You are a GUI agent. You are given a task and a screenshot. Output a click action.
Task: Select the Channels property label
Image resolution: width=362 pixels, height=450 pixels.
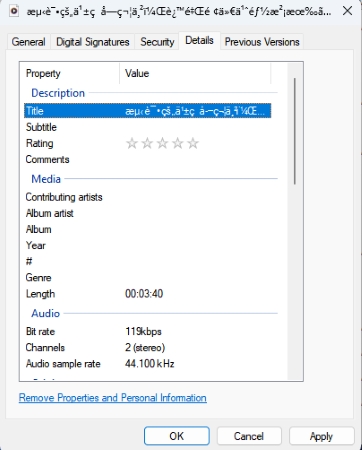click(45, 347)
